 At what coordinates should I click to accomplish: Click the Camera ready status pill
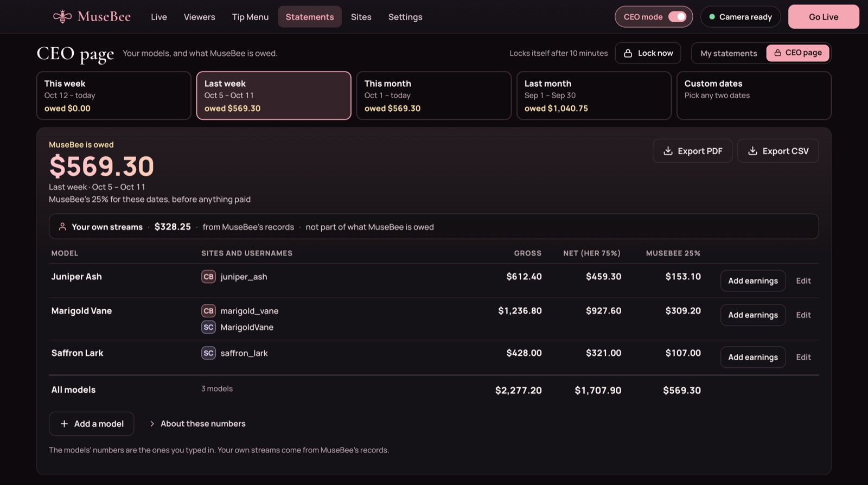tap(741, 17)
